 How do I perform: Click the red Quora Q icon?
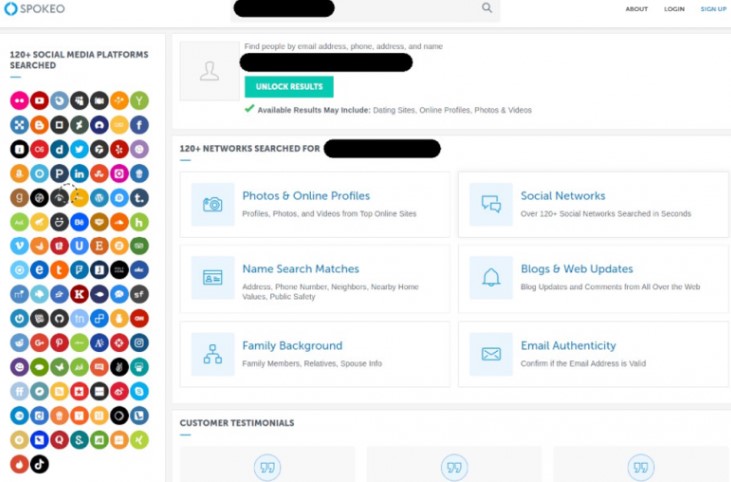[x=59, y=440]
